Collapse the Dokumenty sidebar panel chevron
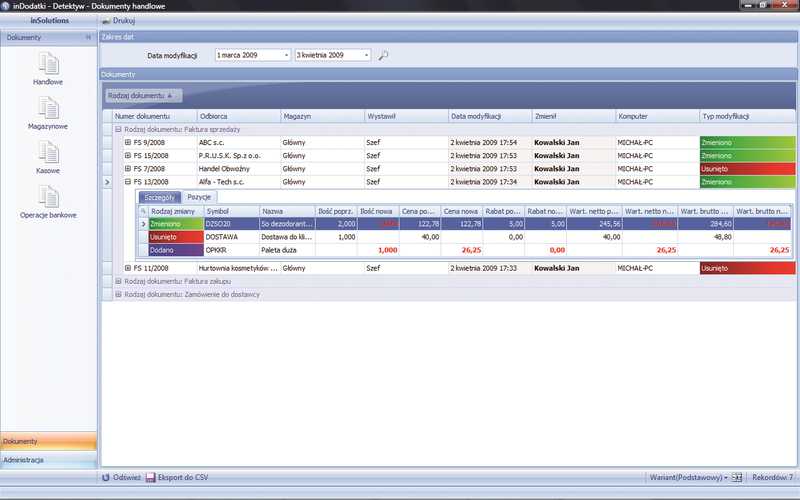 click(x=88, y=37)
